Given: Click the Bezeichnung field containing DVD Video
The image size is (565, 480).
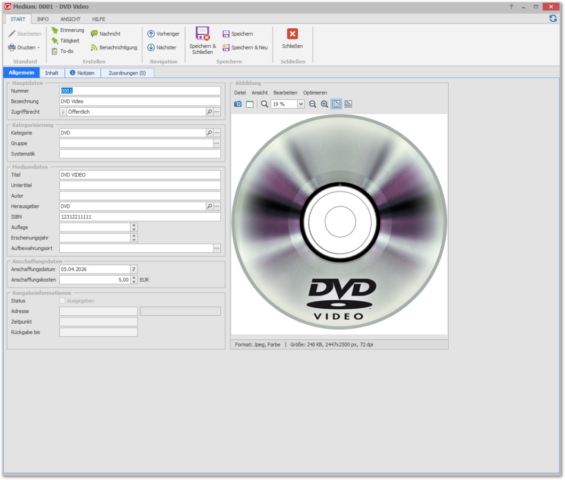Looking at the screenshot, I should [140, 101].
